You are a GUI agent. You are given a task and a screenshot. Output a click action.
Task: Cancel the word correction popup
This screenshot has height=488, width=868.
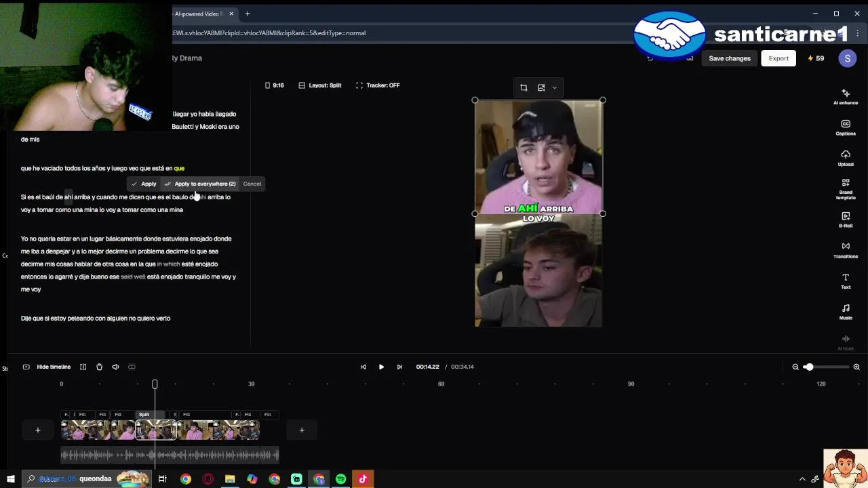pos(252,184)
